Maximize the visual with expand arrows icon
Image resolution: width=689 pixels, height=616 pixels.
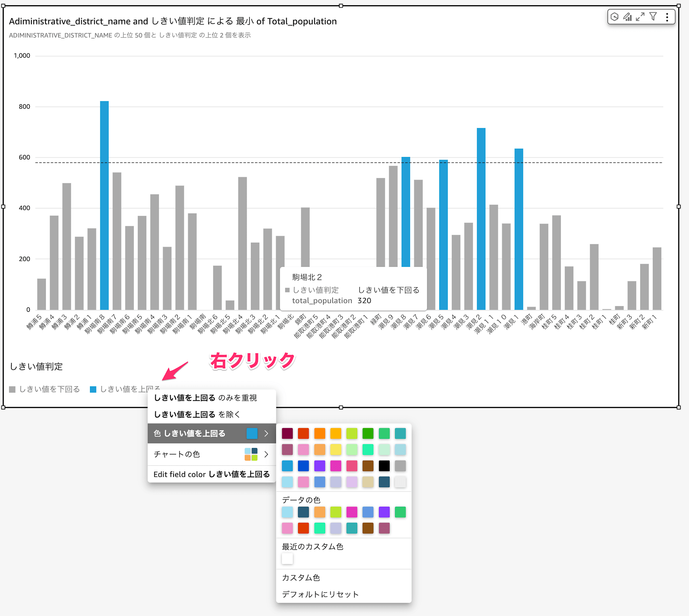640,17
